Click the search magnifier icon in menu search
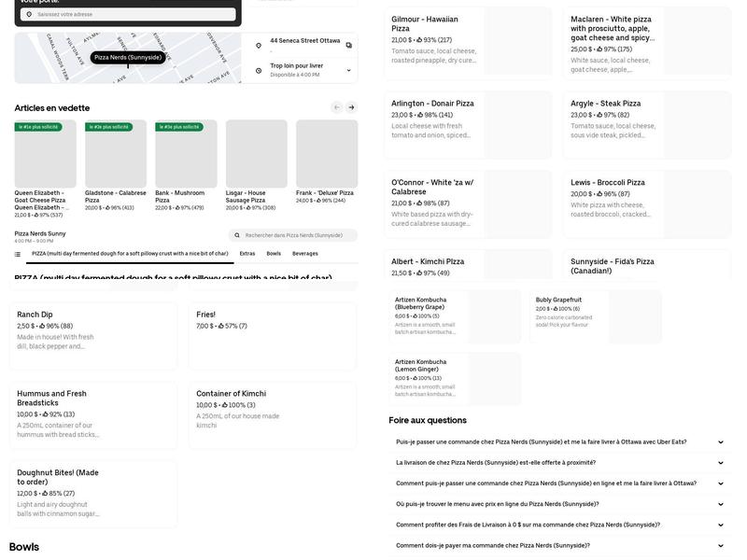This screenshot has height=560, width=747. (x=237, y=235)
